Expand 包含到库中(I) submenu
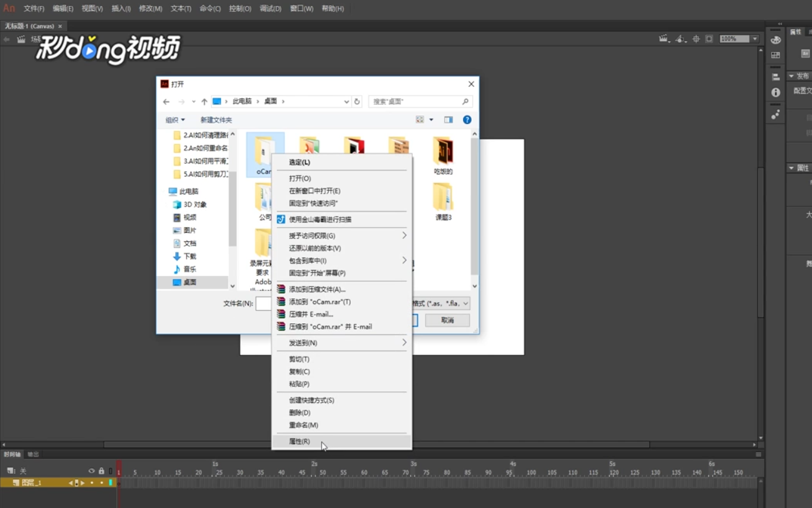This screenshot has height=508, width=812. [x=342, y=261]
